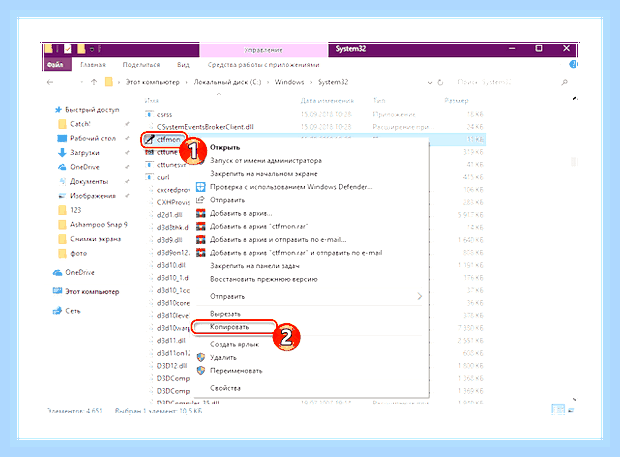Click the Управление contextual tab
This screenshot has height=457, width=620.
(263, 50)
